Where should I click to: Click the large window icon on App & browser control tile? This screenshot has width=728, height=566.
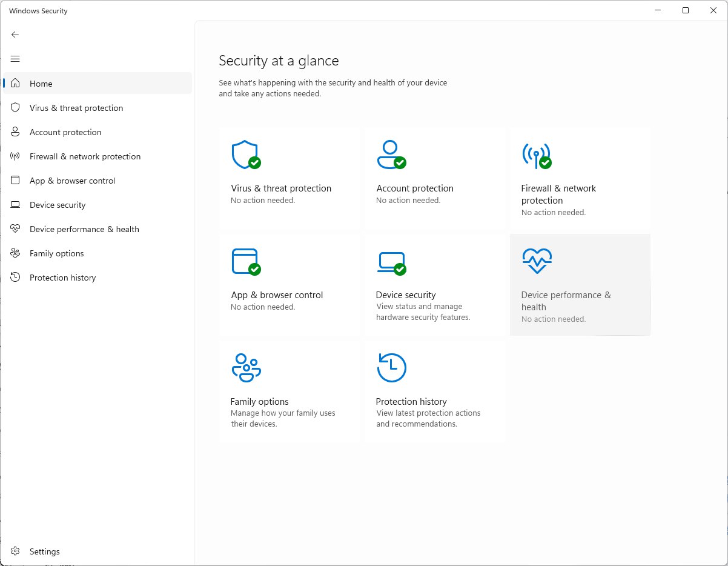tap(245, 261)
